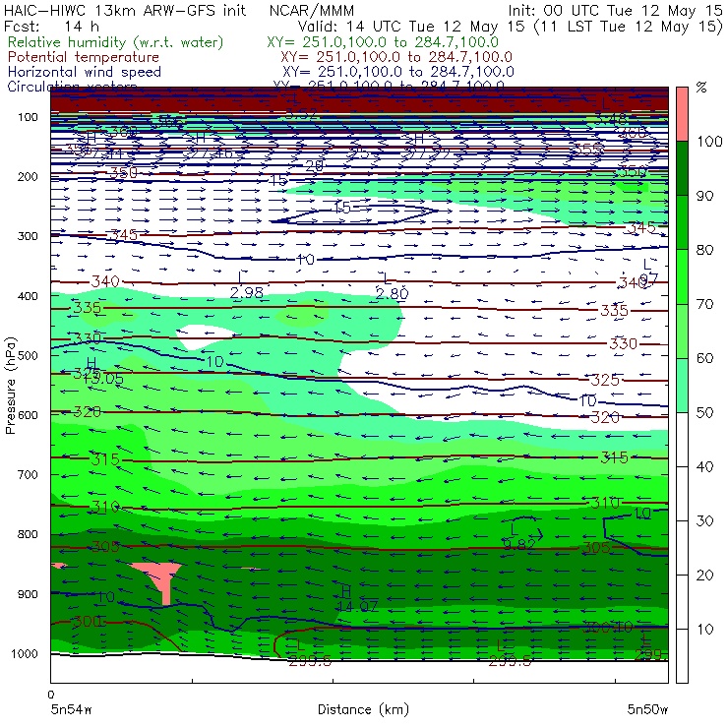The height and width of the screenshot is (728, 728).
Task: Select the green XY= 251.0,100.0 coordinates line
Action: coord(383,42)
